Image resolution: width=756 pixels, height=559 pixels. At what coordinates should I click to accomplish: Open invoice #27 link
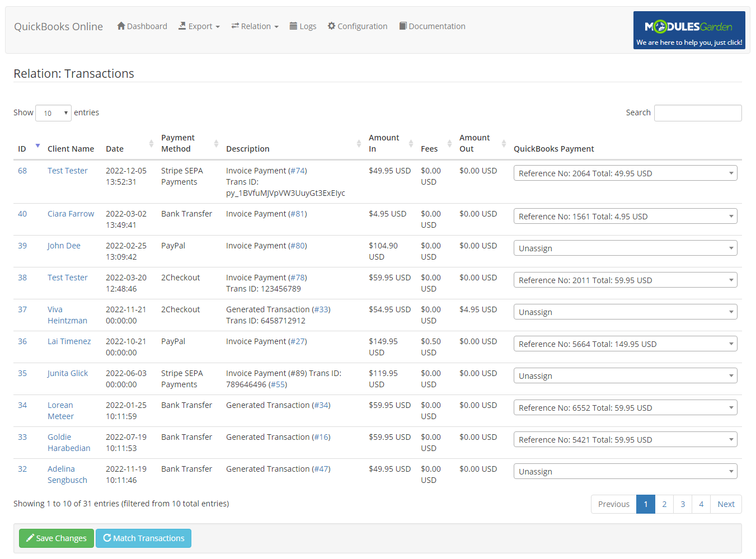click(298, 341)
